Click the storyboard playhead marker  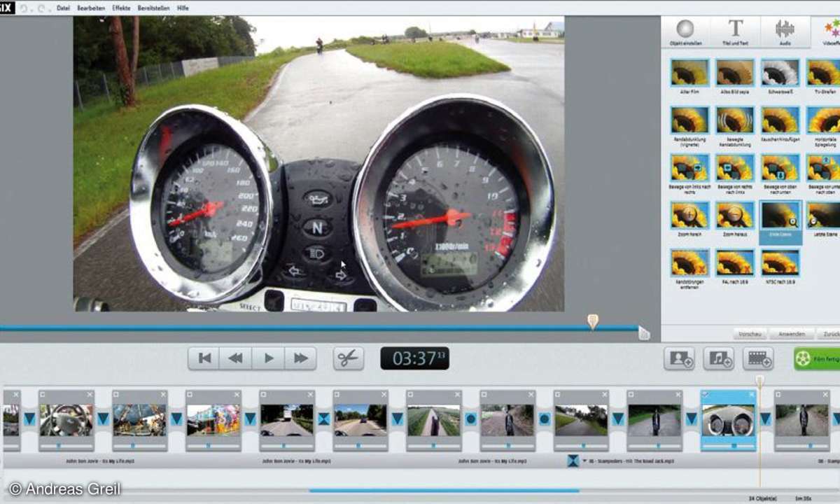click(x=759, y=381)
